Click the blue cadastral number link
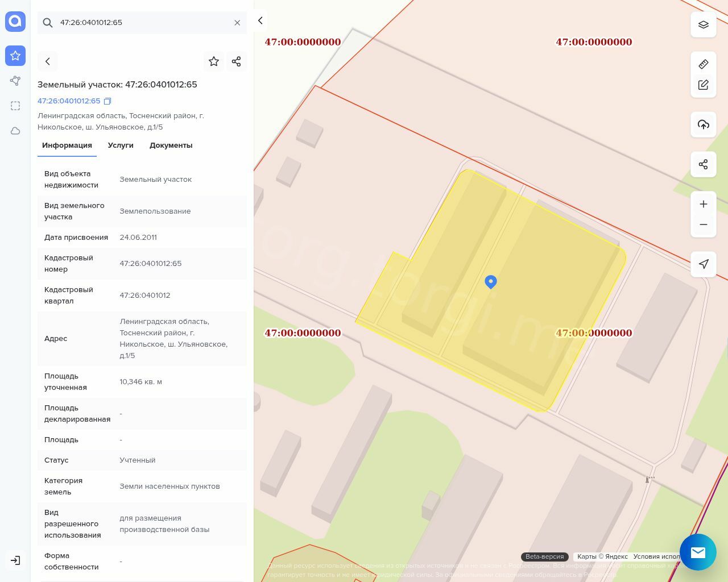 [x=69, y=101]
